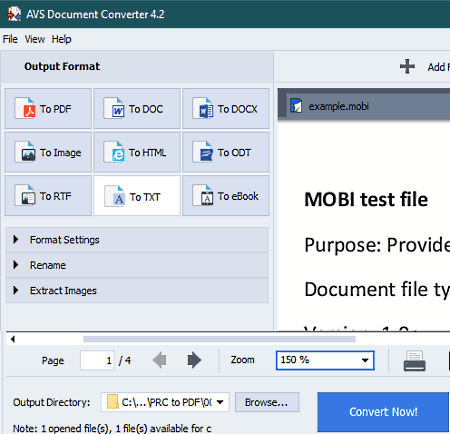Viewport: 450px width, 434px height.
Task: Click the MOBI test file heading
Action: coord(366,199)
